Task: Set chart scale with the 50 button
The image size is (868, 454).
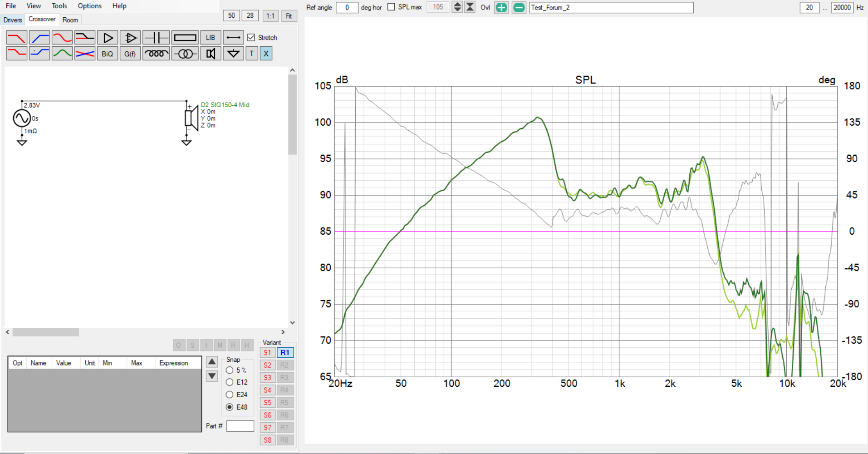Action: (x=231, y=15)
